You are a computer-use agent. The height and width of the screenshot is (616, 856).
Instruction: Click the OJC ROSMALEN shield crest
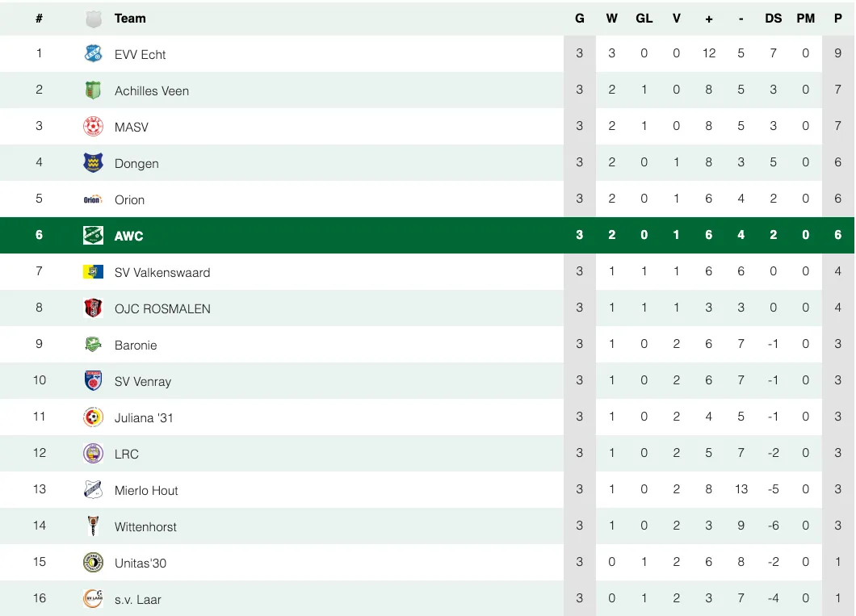tap(94, 308)
